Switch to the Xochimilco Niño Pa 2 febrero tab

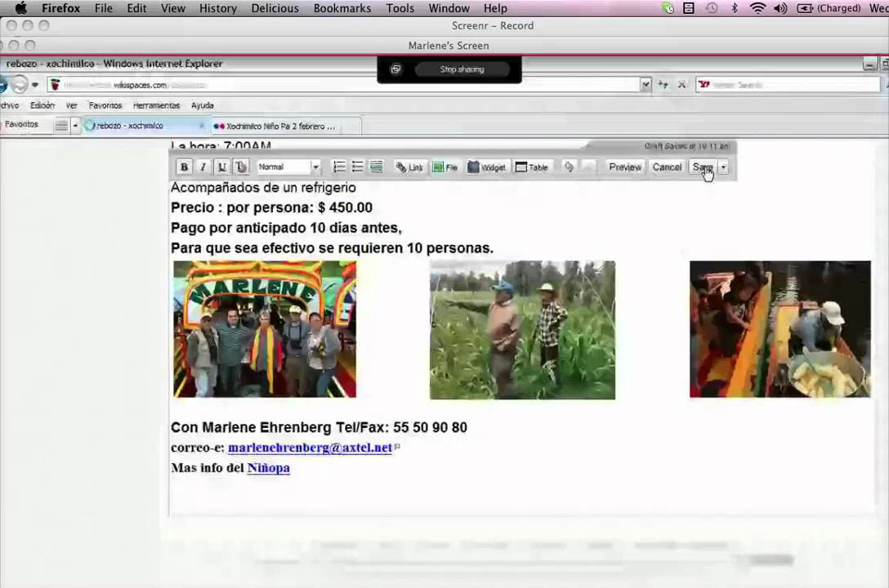(x=286, y=126)
